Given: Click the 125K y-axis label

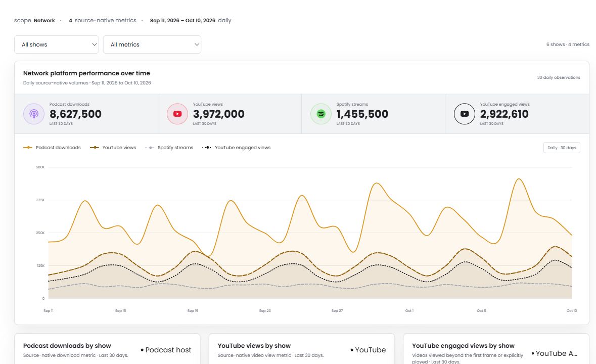Looking at the screenshot, I should tap(40, 266).
